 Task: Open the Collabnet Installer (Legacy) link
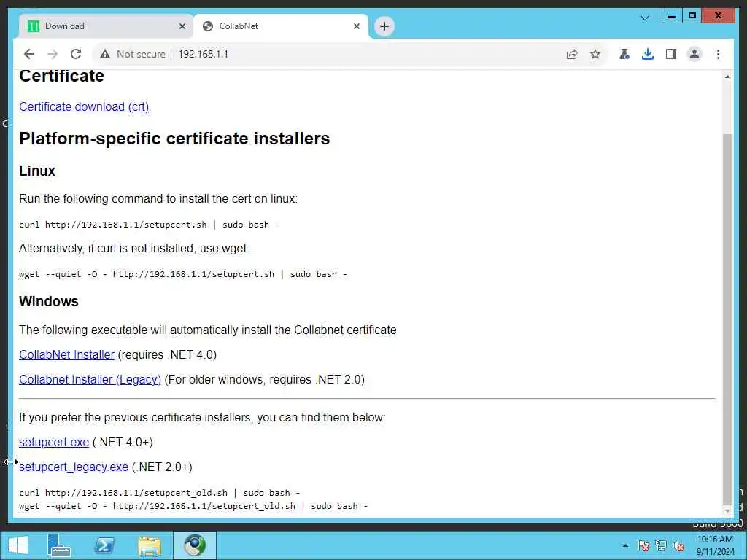pos(90,379)
